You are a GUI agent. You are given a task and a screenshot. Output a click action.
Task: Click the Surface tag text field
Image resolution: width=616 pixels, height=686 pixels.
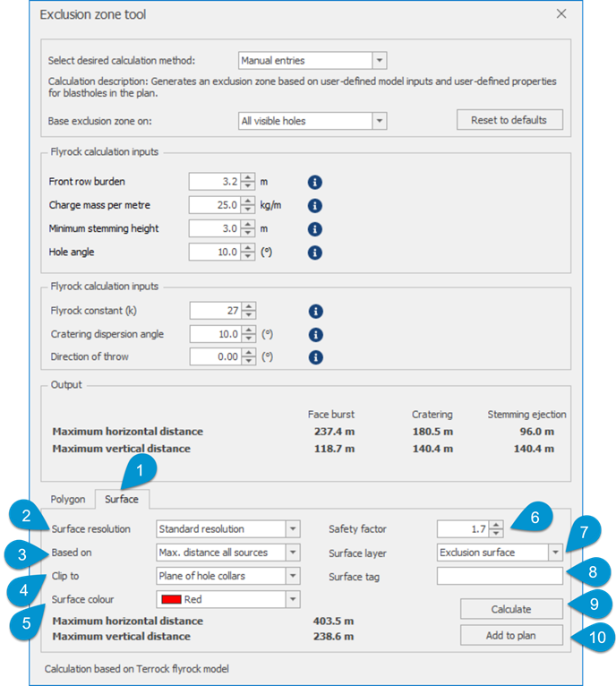point(500,576)
